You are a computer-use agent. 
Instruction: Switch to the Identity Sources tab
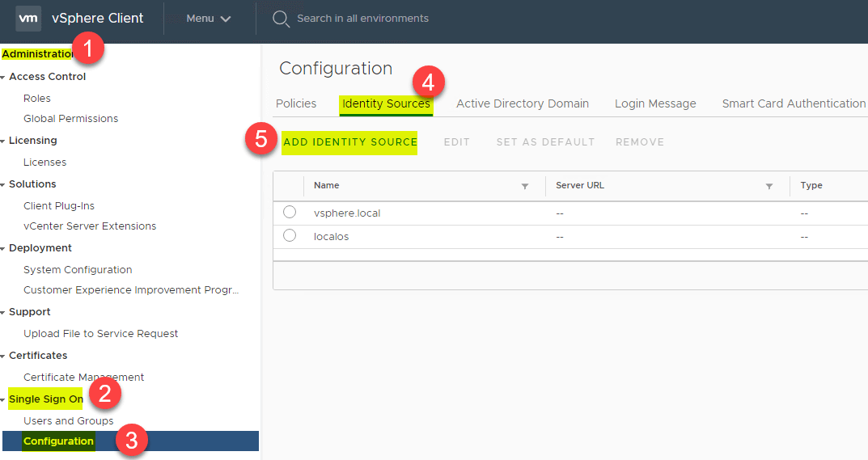point(386,103)
